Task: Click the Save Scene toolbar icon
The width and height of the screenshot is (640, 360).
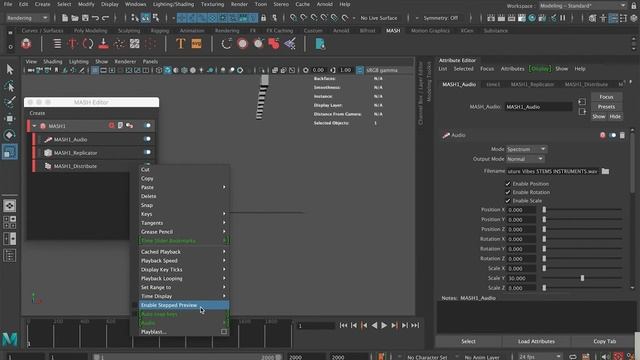Action: 85,18
